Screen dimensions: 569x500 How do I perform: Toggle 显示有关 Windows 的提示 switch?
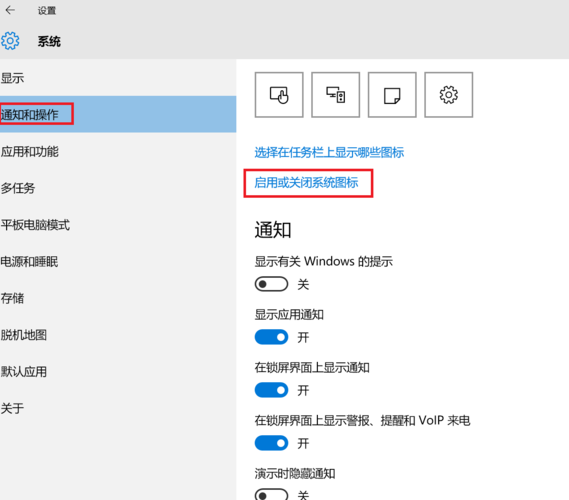pos(271,284)
